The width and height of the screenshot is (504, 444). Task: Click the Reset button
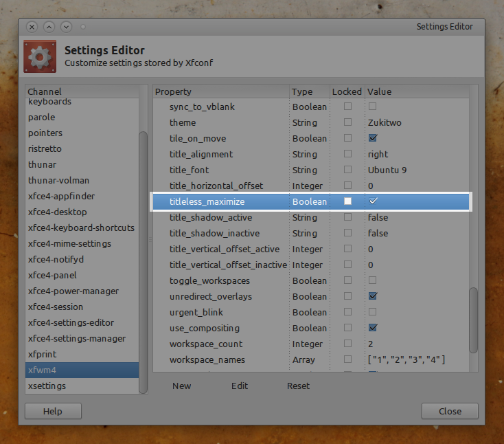[298, 386]
